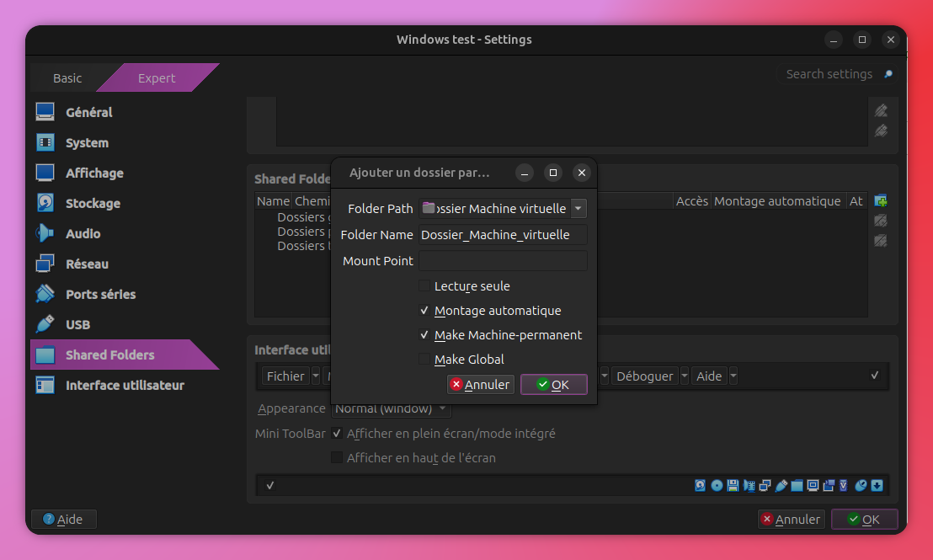Expand the Aide menu dropdown arrow
The image size is (933, 560).
(x=733, y=376)
